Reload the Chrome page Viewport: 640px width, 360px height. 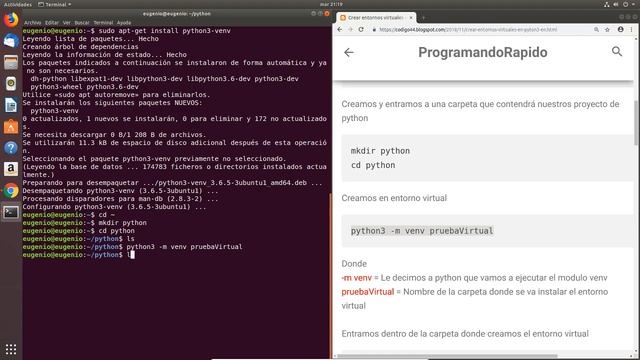(x=361, y=30)
